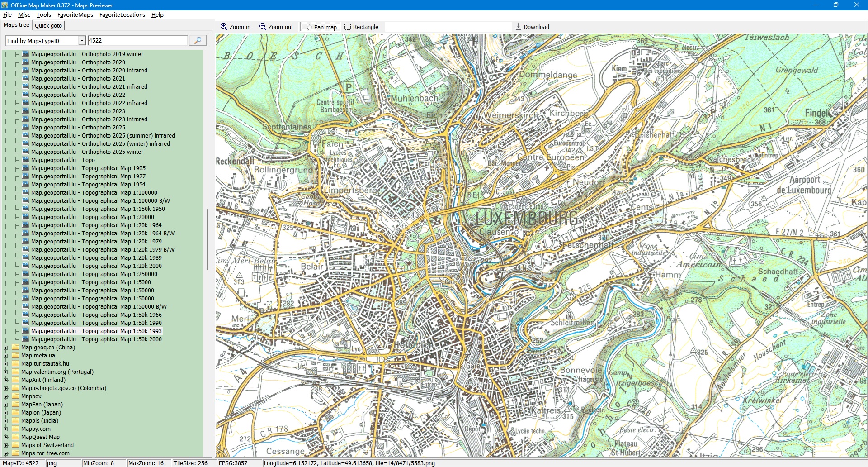
Task: Click the Download arrow icon
Action: coord(519,27)
